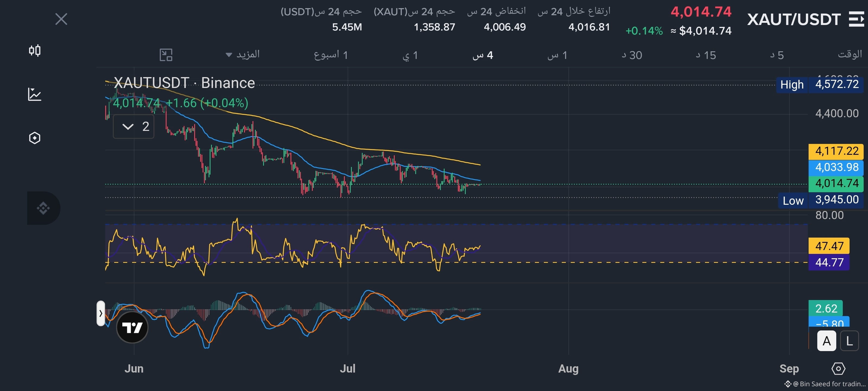
Task: Open the المزيد timeframe dropdown
Action: coord(242,54)
